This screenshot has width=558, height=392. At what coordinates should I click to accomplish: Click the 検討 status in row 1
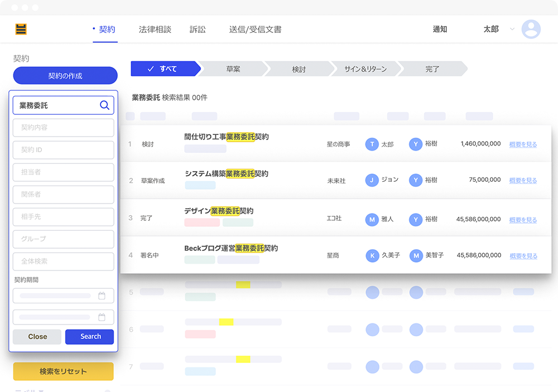pyautogui.click(x=148, y=144)
